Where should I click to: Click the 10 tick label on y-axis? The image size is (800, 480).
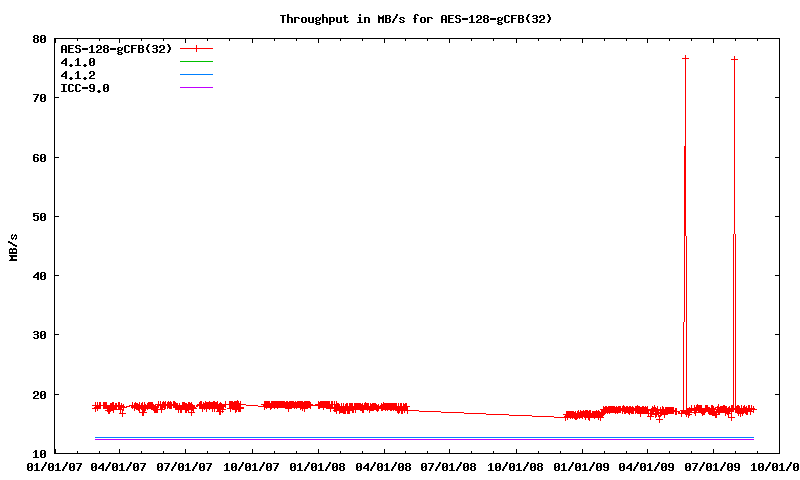point(39,453)
